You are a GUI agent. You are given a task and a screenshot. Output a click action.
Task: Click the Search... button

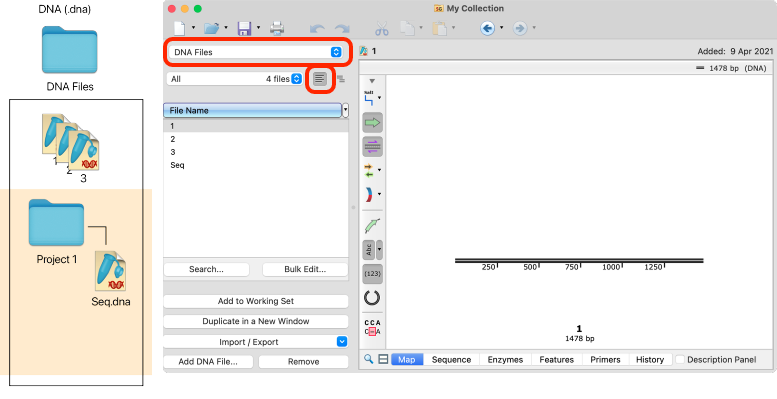point(206,269)
